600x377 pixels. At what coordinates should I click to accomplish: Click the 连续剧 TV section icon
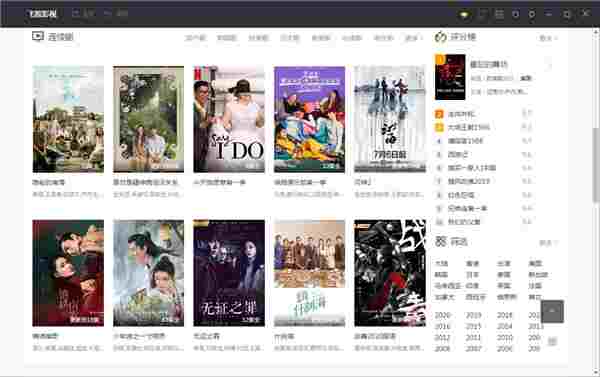coord(38,36)
